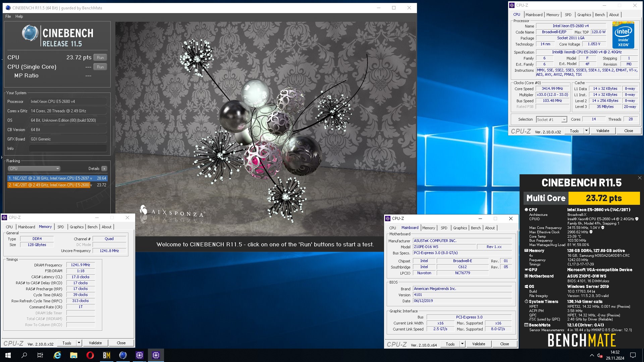Open About tab in mainboard CPU-Z window
The height and width of the screenshot is (362, 644).
490,228
